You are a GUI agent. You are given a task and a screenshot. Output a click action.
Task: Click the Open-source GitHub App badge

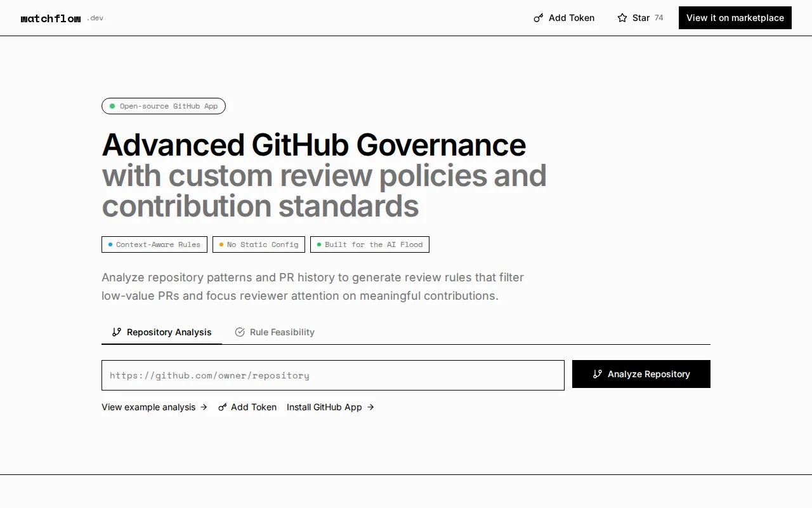click(x=164, y=106)
